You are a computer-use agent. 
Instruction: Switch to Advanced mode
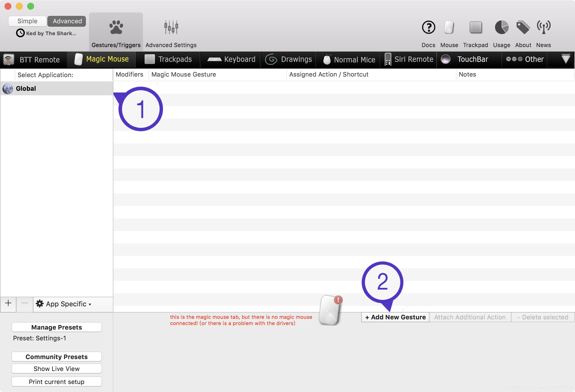pyautogui.click(x=67, y=21)
